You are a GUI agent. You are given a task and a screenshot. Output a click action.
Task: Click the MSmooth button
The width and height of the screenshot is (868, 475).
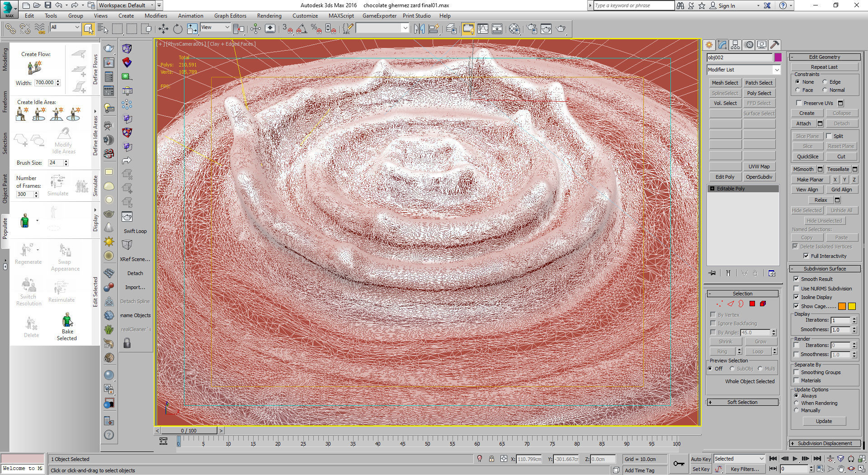(803, 169)
